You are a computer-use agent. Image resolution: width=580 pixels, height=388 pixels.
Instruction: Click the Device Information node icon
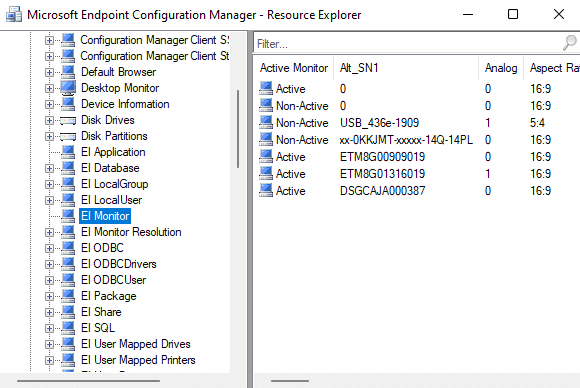point(68,104)
